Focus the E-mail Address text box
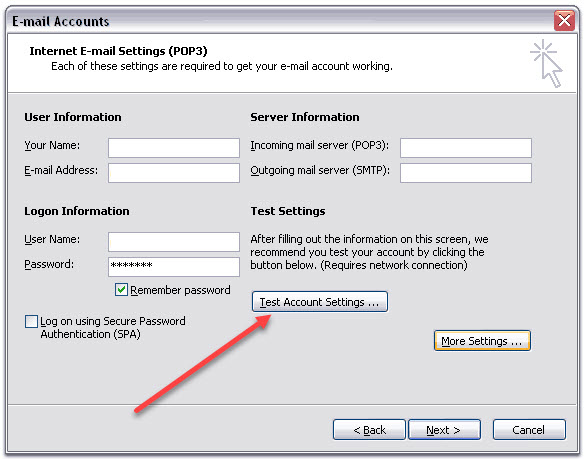The width and height of the screenshot is (585, 459). 173,173
